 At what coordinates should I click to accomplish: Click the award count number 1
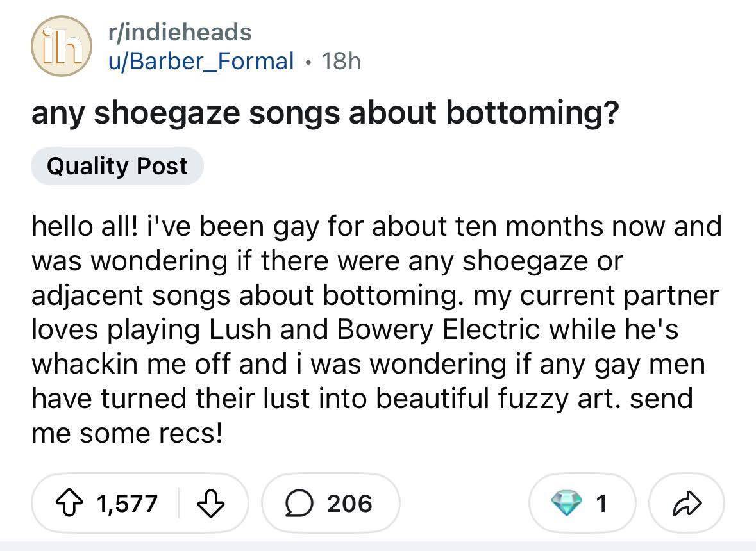pos(600,504)
